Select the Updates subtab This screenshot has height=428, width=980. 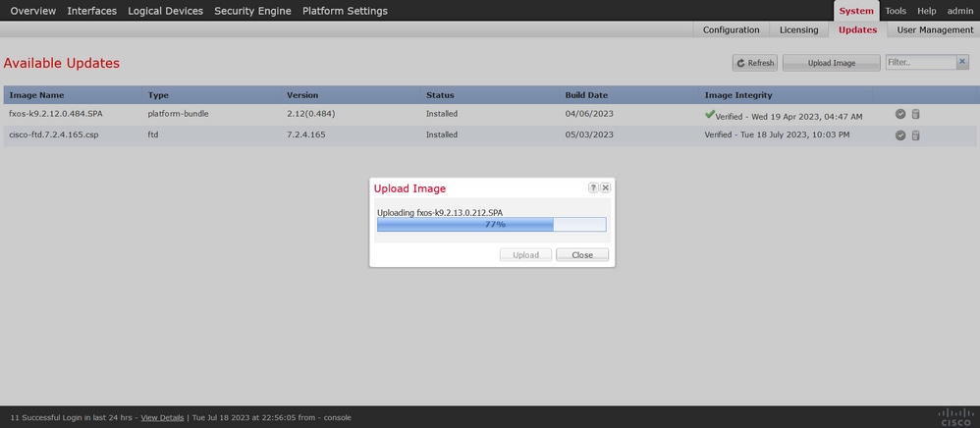[x=857, y=29]
